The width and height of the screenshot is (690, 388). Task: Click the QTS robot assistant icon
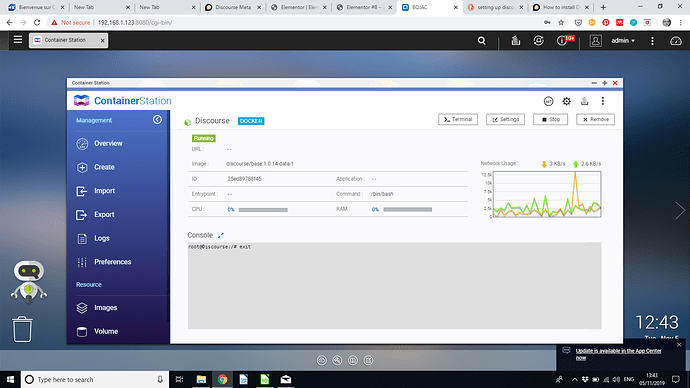pyautogui.click(x=29, y=282)
